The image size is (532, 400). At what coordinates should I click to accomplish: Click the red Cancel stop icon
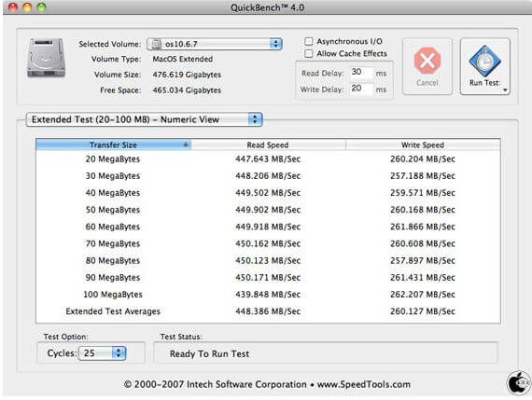click(x=427, y=61)
